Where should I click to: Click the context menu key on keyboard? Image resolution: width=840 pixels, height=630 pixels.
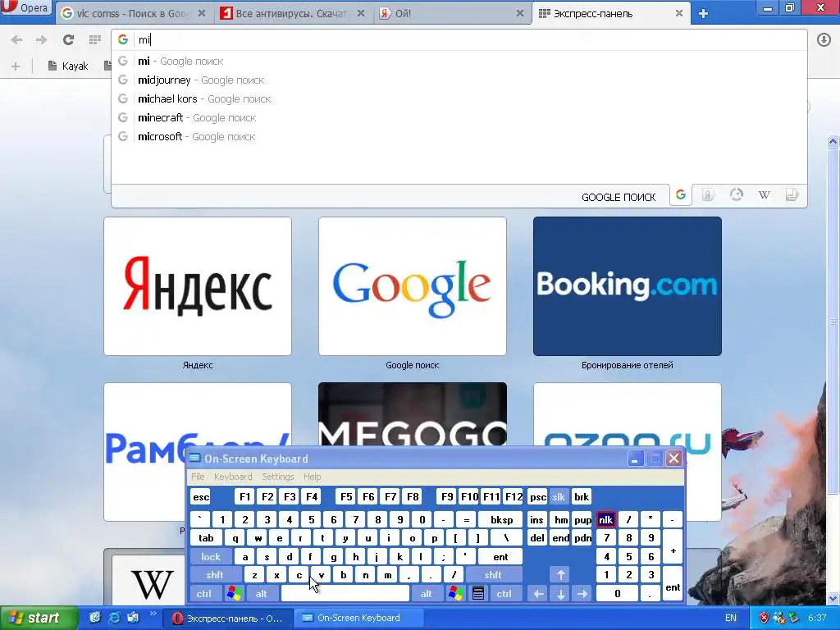[x=478, y=594]
